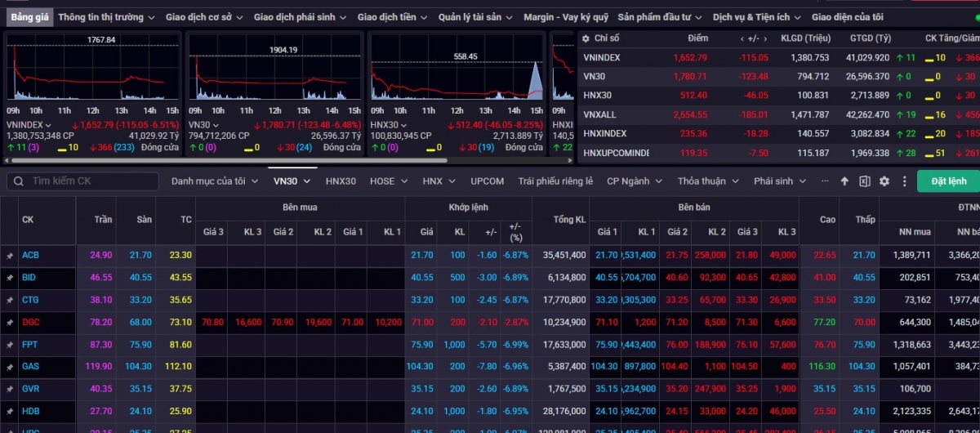Toggle the pin for GAS row

tap(10, 367)
